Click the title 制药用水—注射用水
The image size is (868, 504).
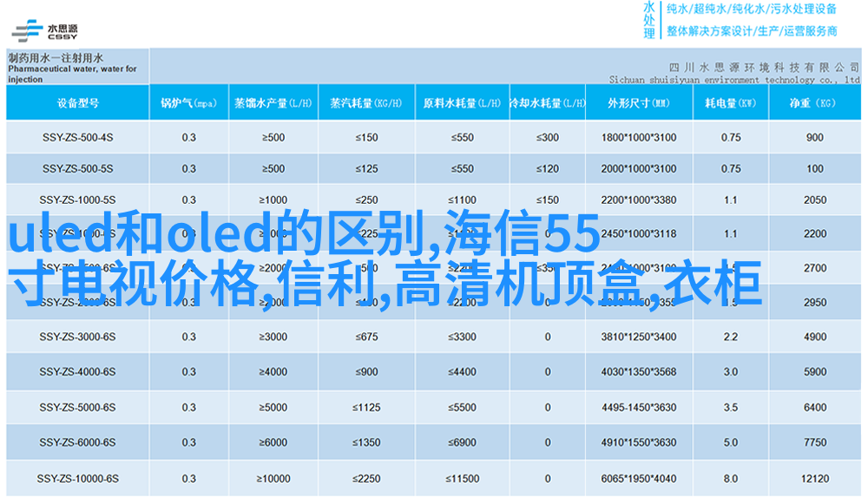tap(56, 58)
